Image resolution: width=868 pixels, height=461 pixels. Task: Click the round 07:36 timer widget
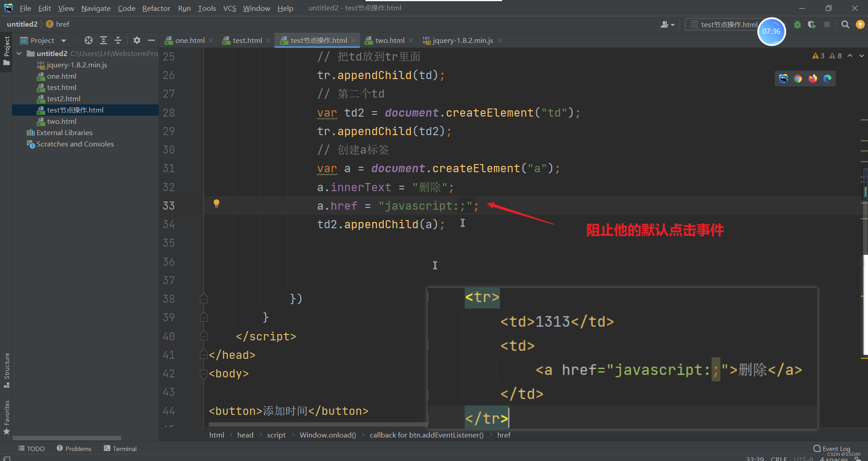tap(771, 31)
